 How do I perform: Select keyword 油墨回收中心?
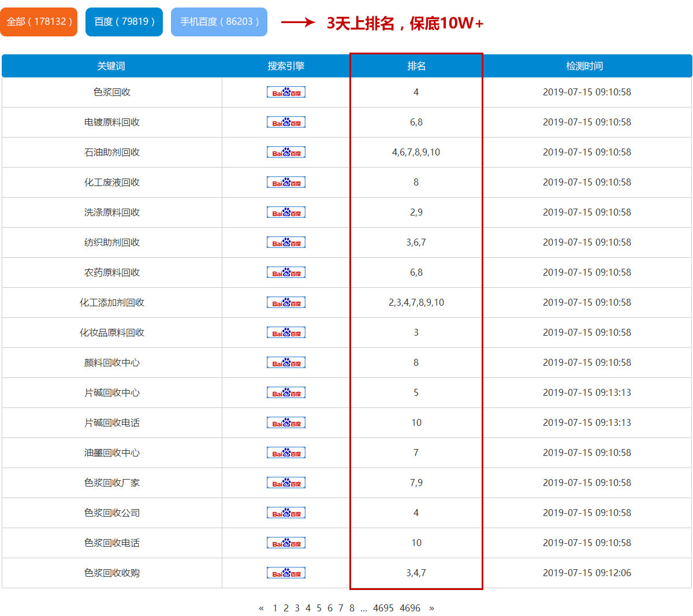(112, 452)
